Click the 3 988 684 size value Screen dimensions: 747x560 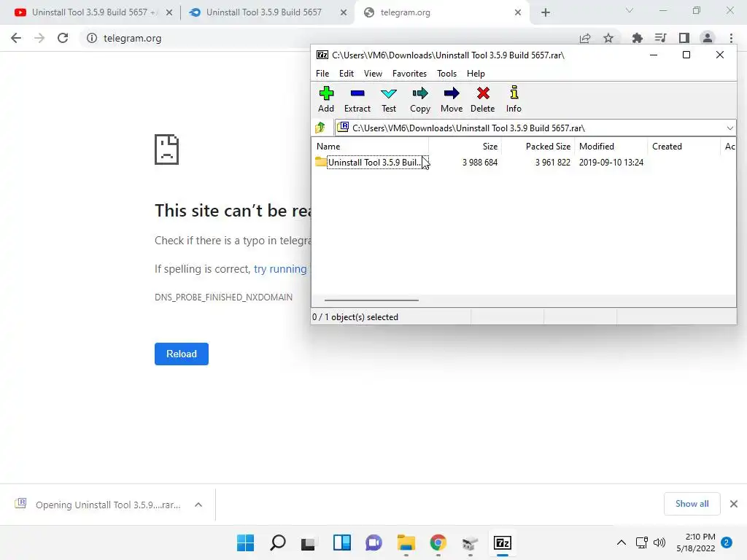click(480, 163)
